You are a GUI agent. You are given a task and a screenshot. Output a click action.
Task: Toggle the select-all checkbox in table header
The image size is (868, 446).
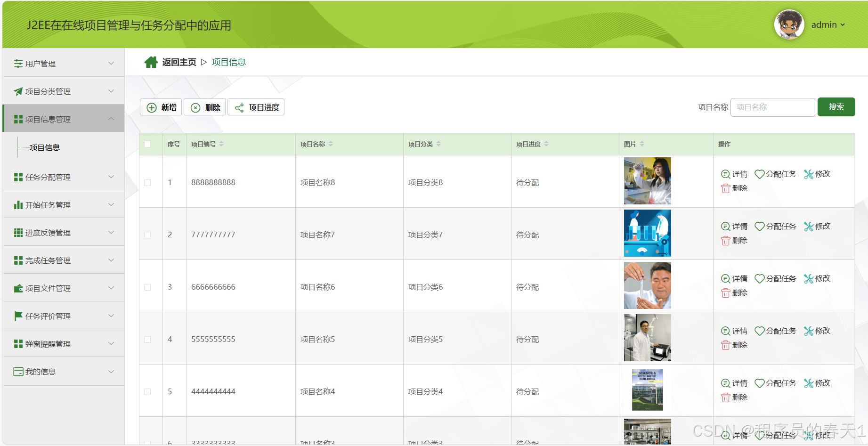147,144
